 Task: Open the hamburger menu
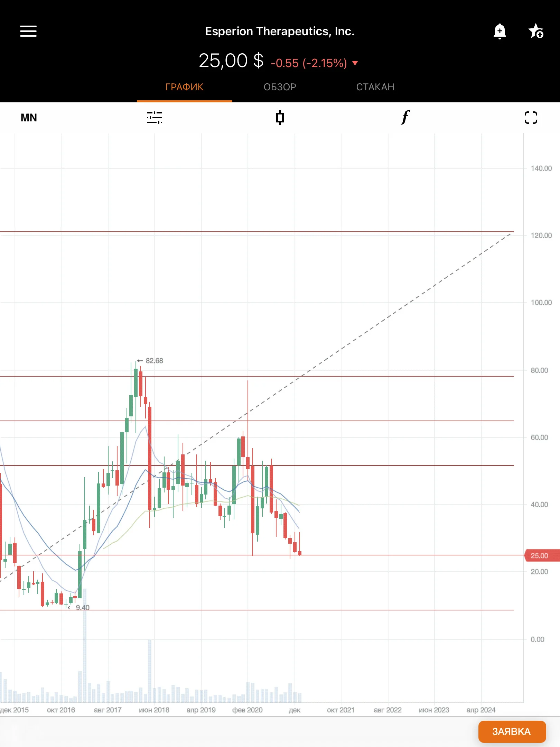coord(28,31)
